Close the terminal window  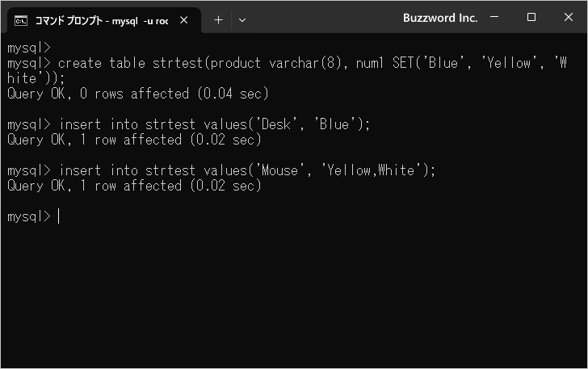[x=568, y=17]
